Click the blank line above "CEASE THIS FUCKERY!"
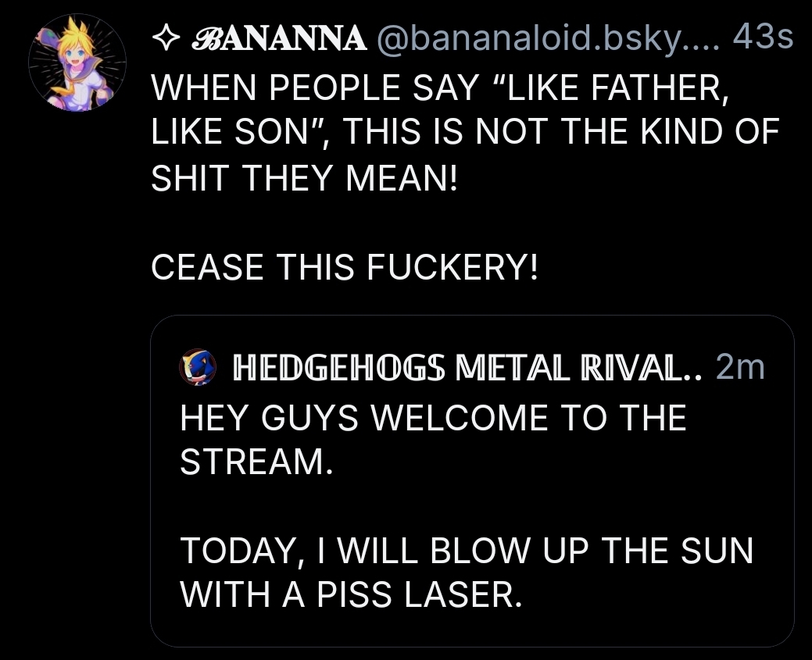This screenshot has width=812, height=660. (x=391, y=224)
